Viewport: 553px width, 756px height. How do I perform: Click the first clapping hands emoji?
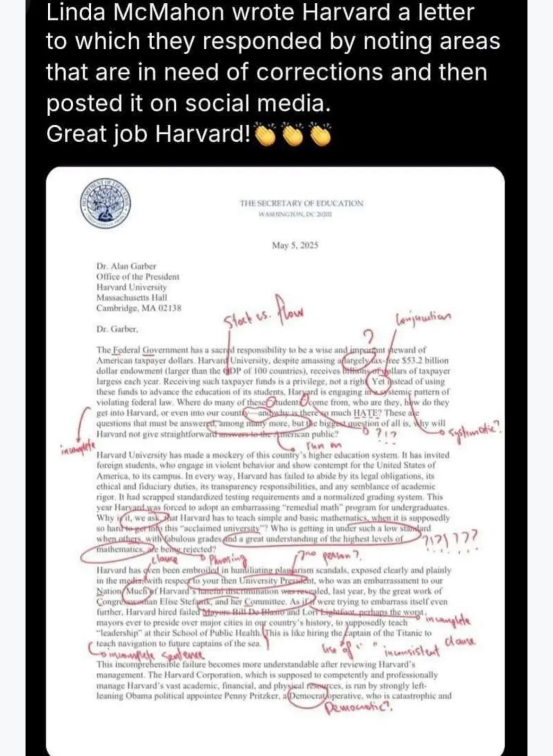coord(266,135)
